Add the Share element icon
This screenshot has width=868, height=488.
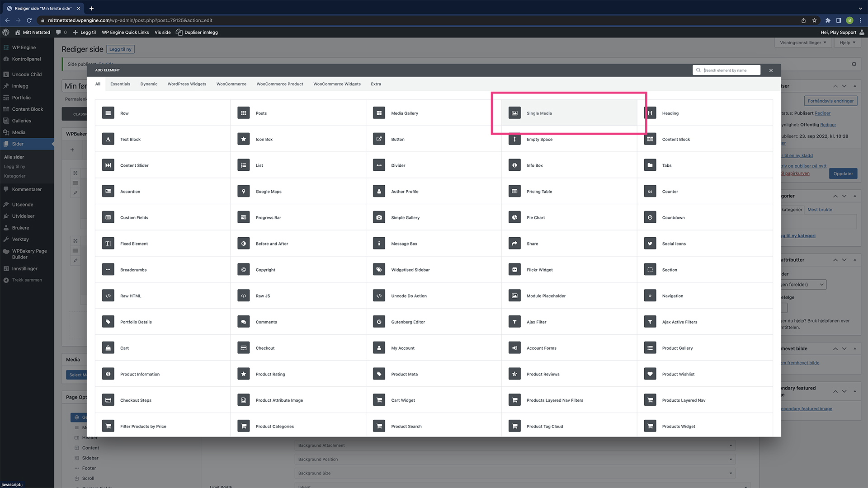(514, 244)
